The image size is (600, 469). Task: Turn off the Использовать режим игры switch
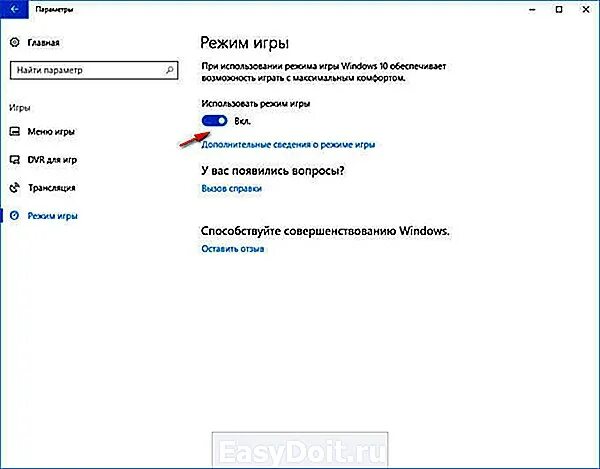click(214, 121)
